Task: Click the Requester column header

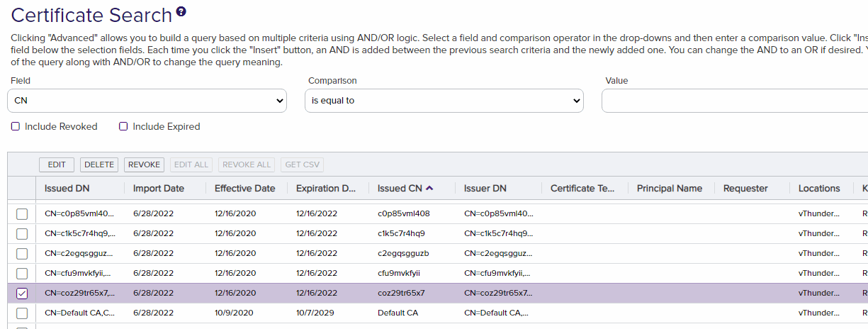Action: point(745,189)
